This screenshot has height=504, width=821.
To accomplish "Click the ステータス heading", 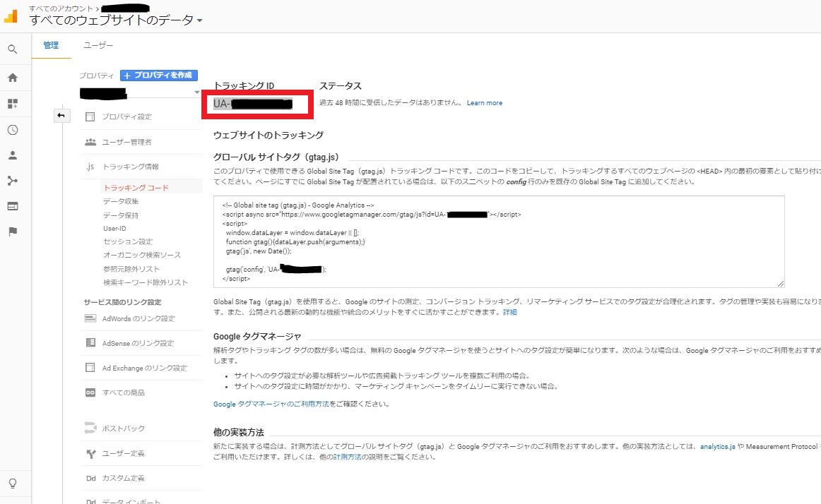I will [341, 86].
